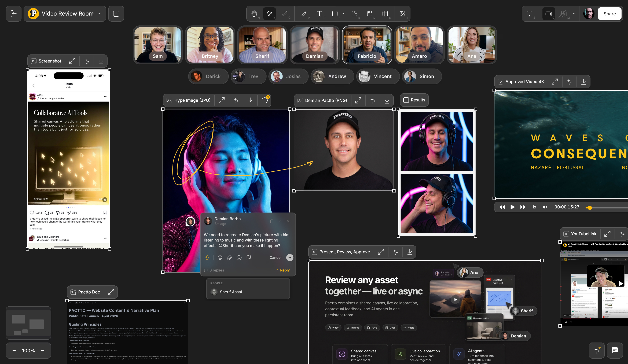Open Video Review Room dropdown
Viewport: 628px width, 364px height.
[99, 13]
